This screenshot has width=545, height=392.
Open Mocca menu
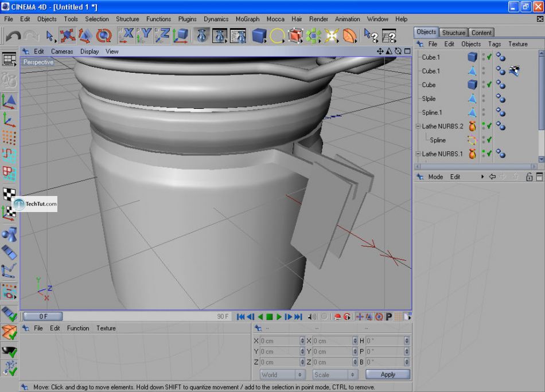click(275, 19)
